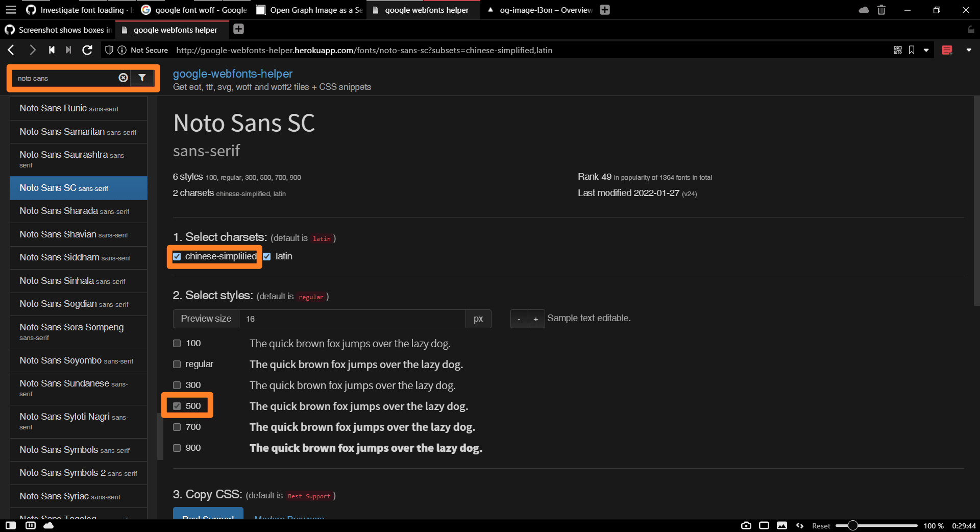Decrease preview size with minus button
The height and width of the screenshot is (532, 980).
tap(519, 319)
